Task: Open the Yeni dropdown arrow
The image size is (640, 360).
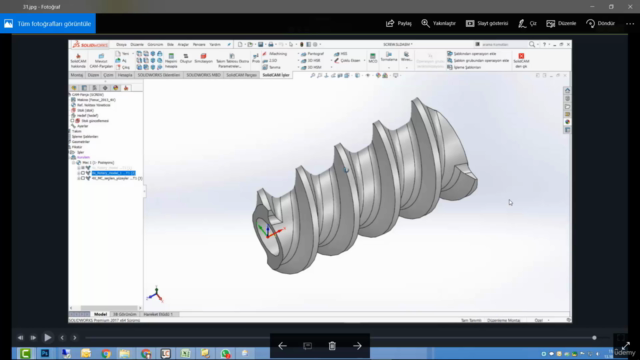Action: (133, 53)
